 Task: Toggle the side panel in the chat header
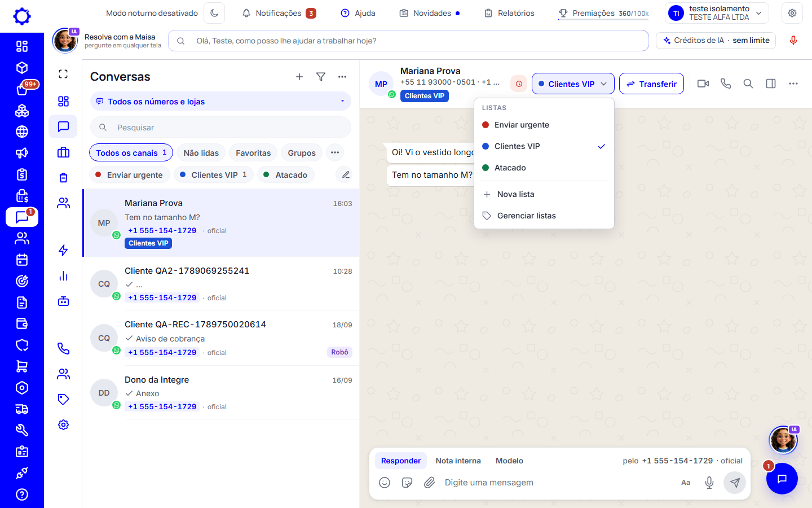pos(771,84)
